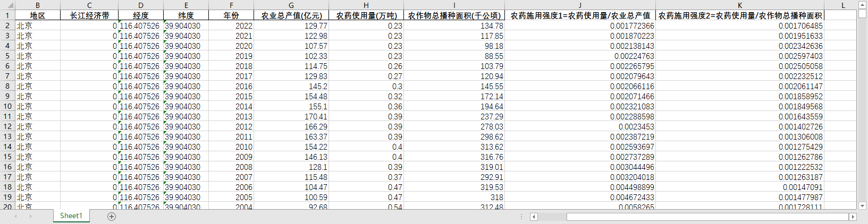Select column G header
Image resolution: width=868 pixels, height=224 pixels.
(x=291, y=5)
